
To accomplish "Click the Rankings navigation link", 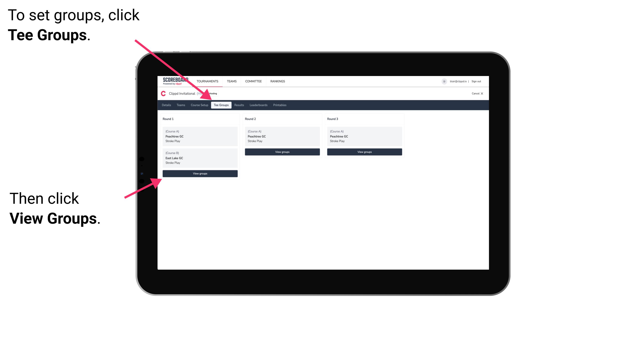I will tap(277, 81).
